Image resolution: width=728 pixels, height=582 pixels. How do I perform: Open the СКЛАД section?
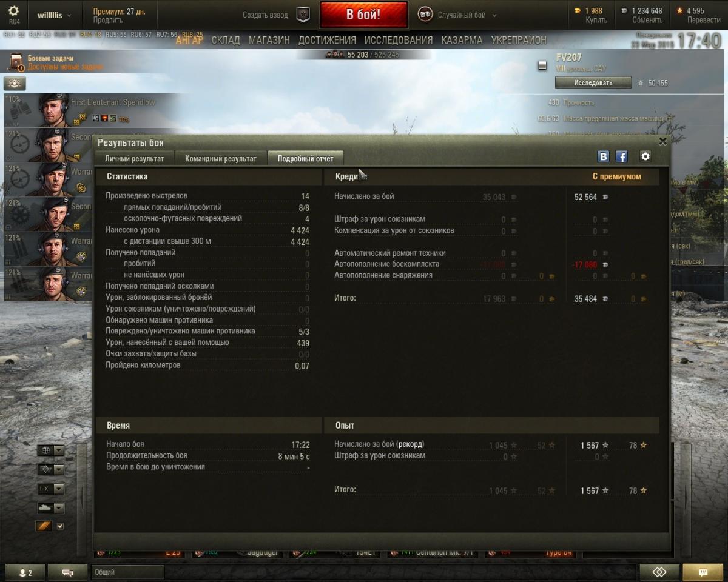226,40
